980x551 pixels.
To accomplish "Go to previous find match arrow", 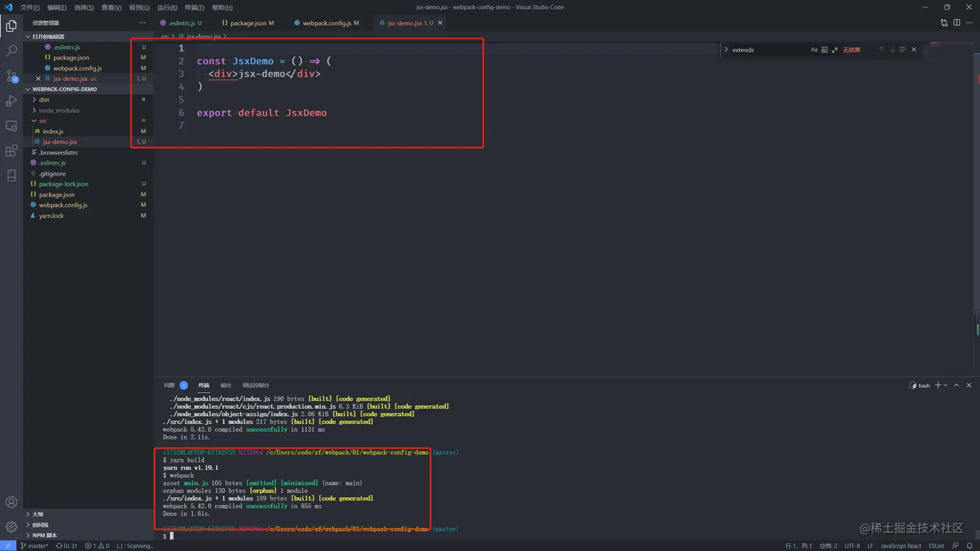I will coord(881,49).
